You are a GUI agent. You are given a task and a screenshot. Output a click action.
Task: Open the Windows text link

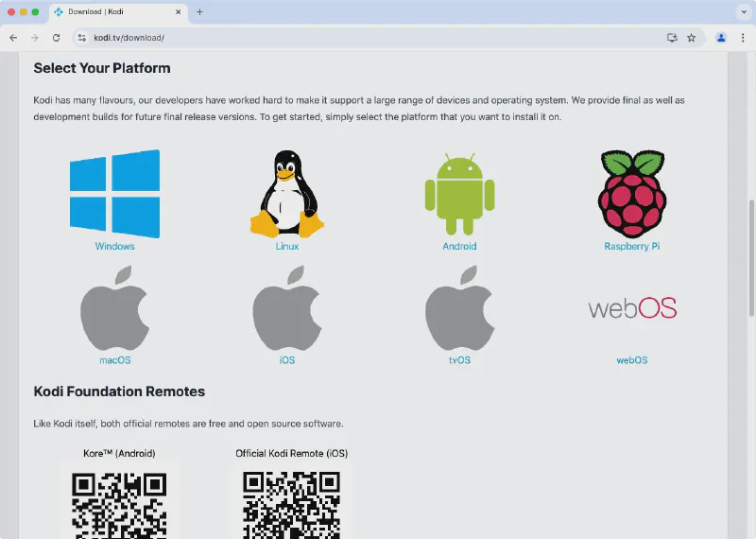[x=114, y=247]
